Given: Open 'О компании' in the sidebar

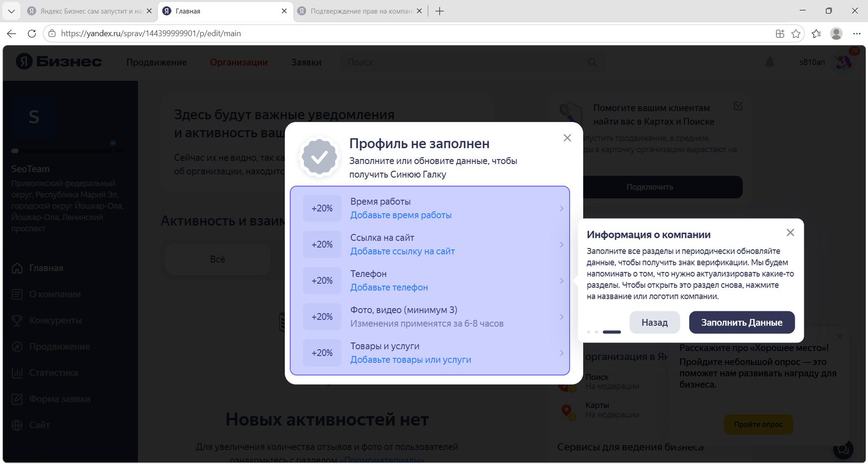Looking at the screenshot, I should tap(46, 294).
